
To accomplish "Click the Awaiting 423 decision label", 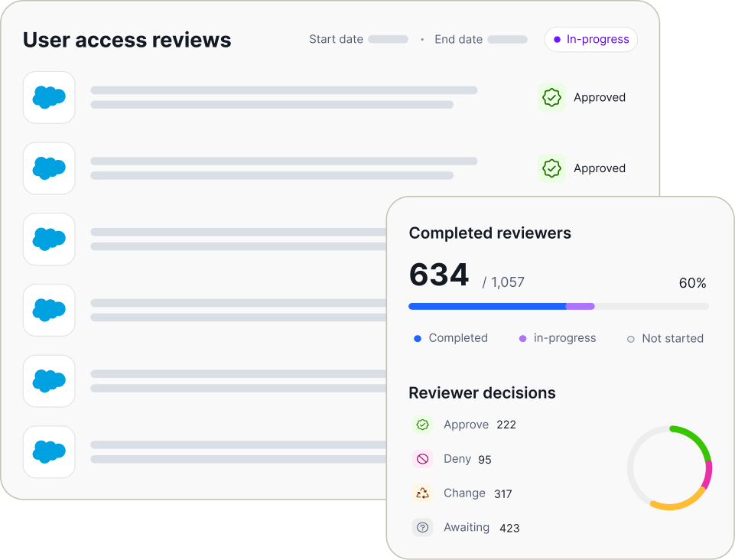I will [x=481, y=527].
